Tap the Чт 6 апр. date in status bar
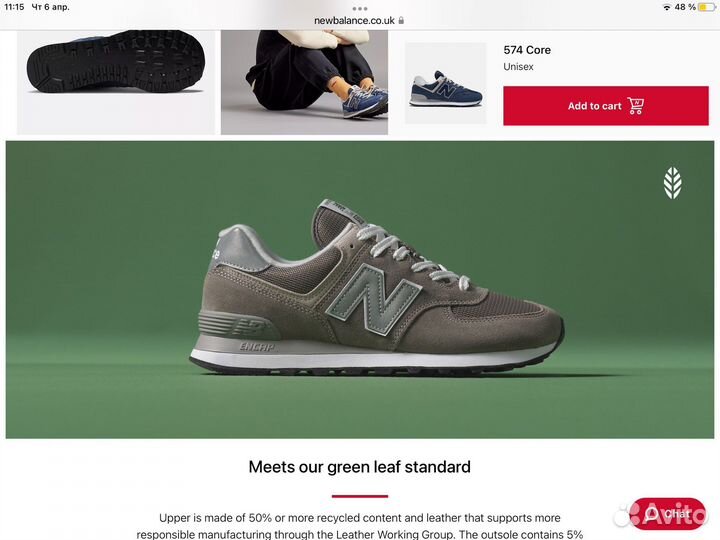720x540 pixels. (50, 7)
